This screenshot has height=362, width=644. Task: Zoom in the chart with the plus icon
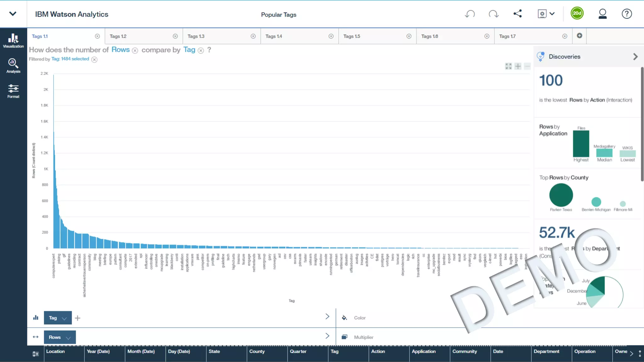tap(518, 66)
